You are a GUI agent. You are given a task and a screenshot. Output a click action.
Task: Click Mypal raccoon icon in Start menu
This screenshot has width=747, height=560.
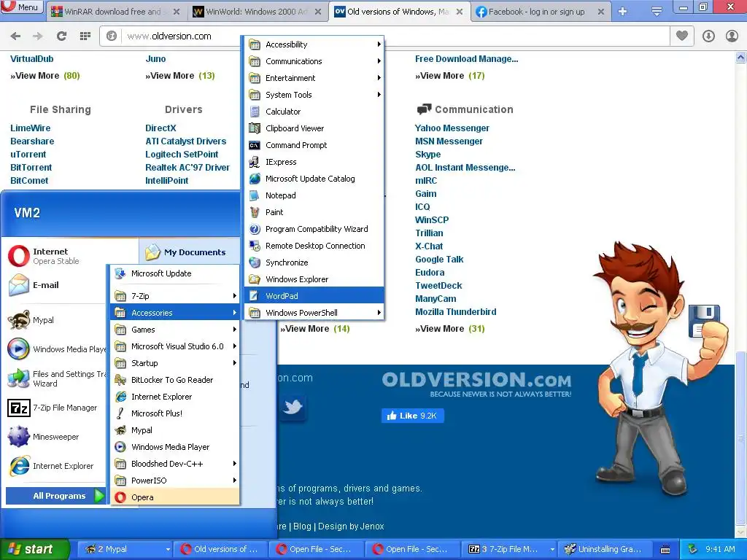tap(18, 320)
